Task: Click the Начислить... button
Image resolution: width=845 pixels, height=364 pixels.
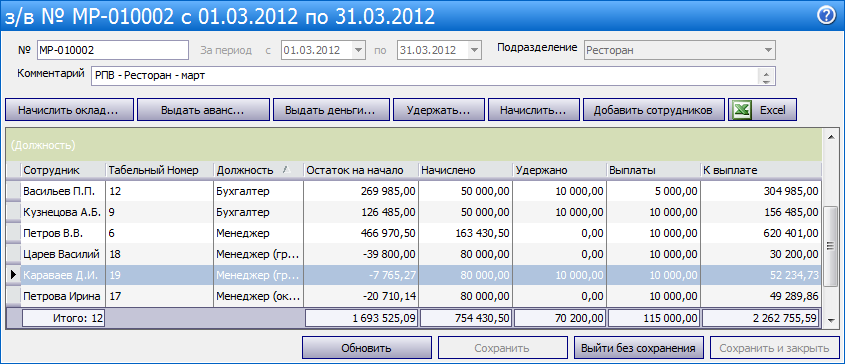Action: pos(533,110)
